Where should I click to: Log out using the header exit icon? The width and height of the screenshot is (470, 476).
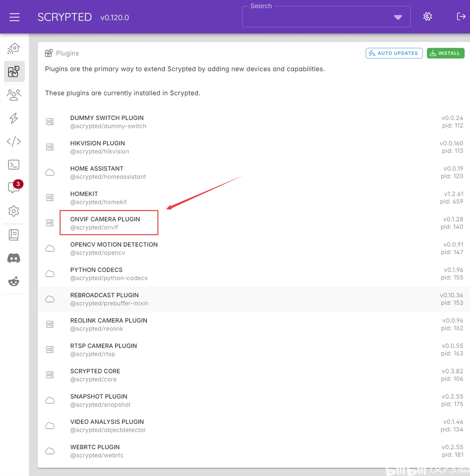pyautogui.click(x=461, y=17)
